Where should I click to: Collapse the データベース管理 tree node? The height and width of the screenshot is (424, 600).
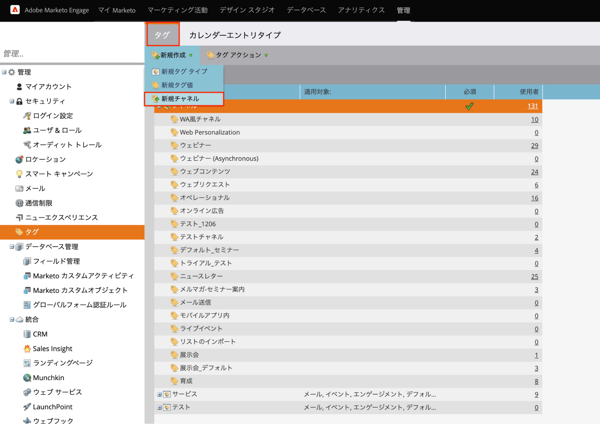[11, 247]
